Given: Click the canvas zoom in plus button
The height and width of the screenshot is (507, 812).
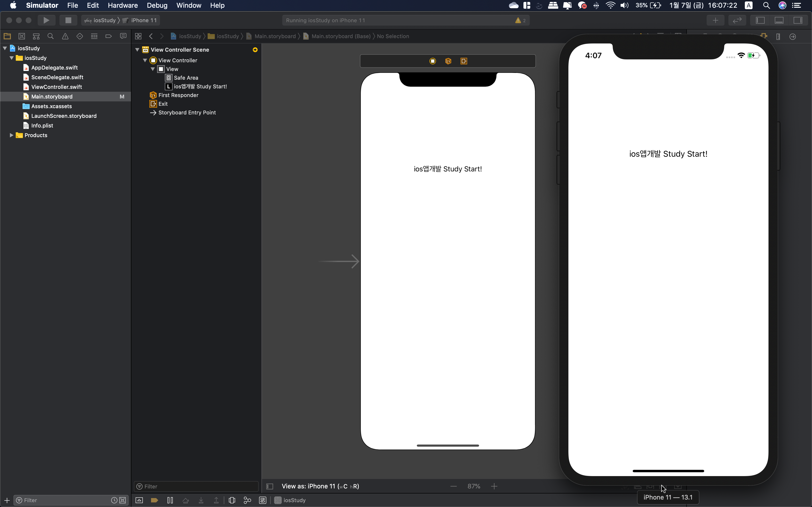Looking at the screenshot, I should (494, 486).
